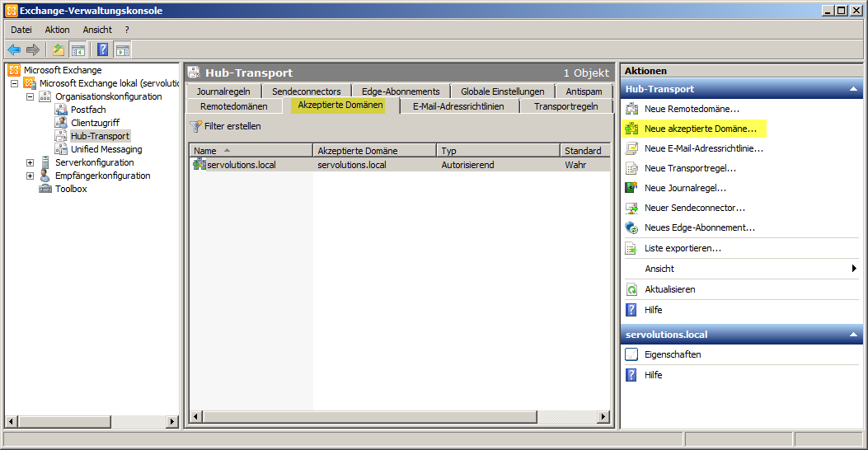Click the Microsoft Exchange root icon
Image resolution: width=868 pixels, height=450 pixels.
point(14,70)
